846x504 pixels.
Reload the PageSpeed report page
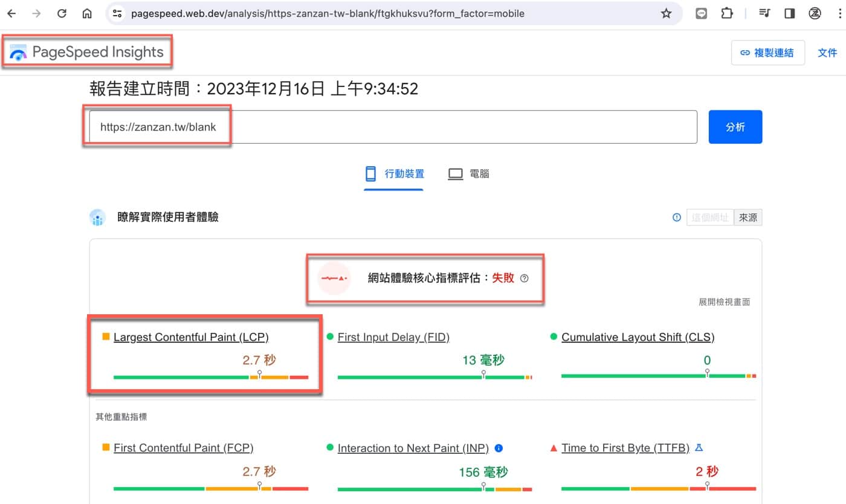pyautogui.click(x=62, y=13)
